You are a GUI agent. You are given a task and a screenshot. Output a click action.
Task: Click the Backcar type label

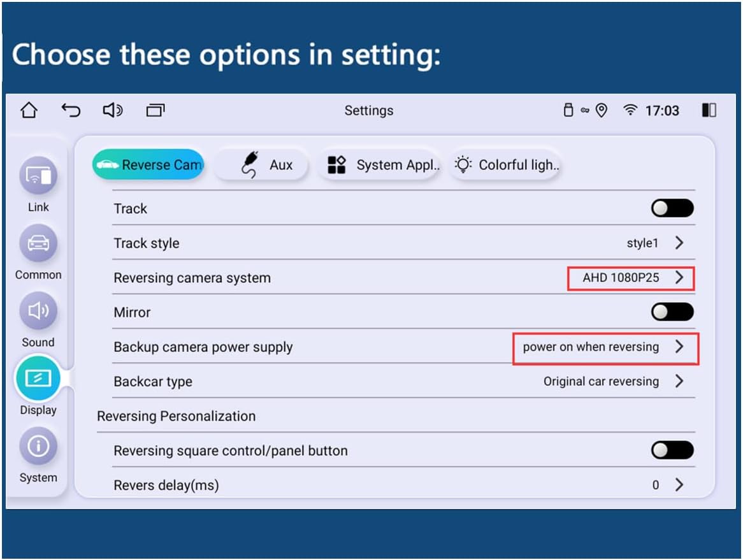(152, 382)
